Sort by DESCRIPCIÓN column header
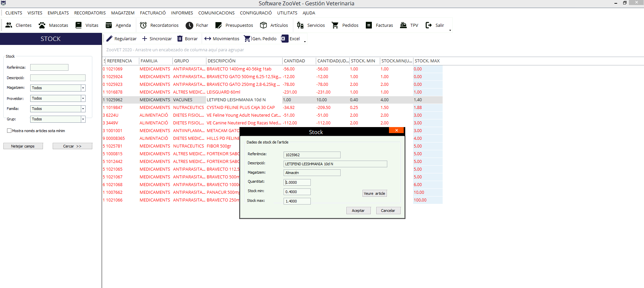Viewport: 644px width, 288px height. point(244,61)
